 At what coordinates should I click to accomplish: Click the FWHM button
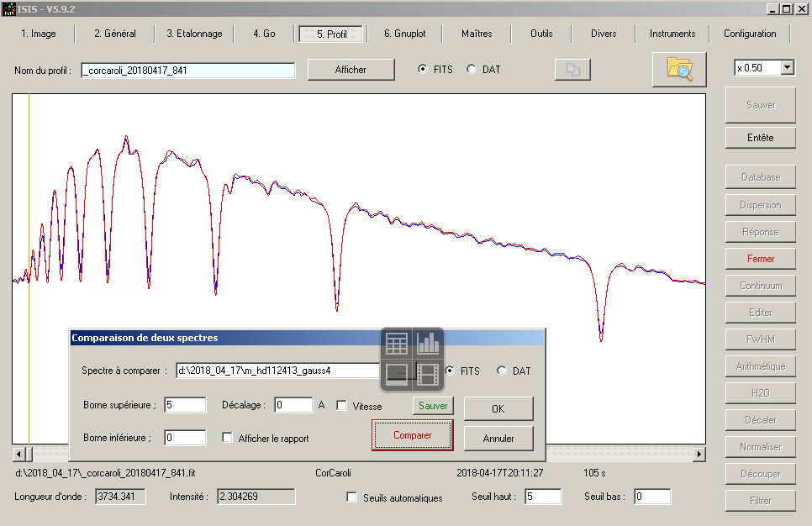(760, 339)
